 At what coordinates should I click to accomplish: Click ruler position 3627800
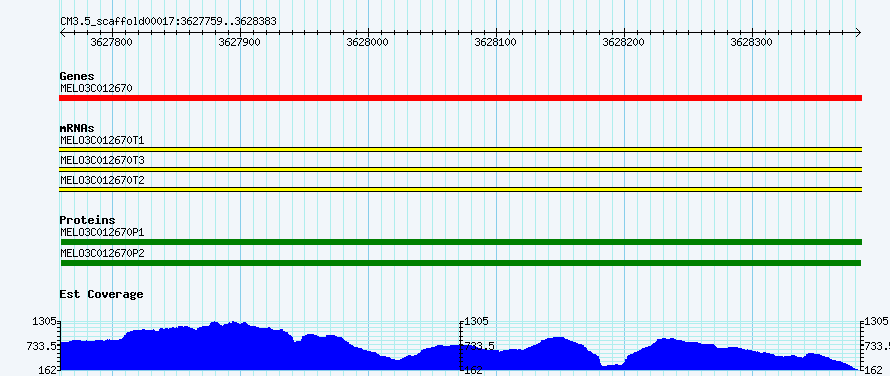(x=112, y=42)
